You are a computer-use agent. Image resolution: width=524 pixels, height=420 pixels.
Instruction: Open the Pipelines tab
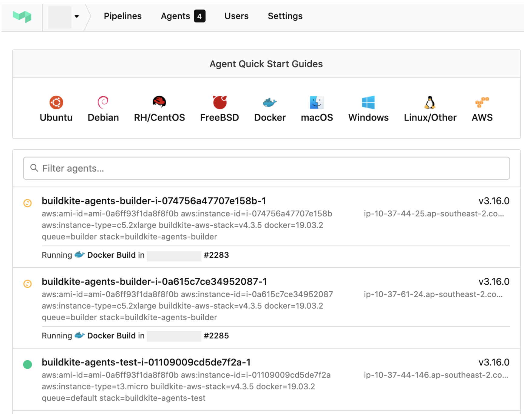(x=123, y=16)
